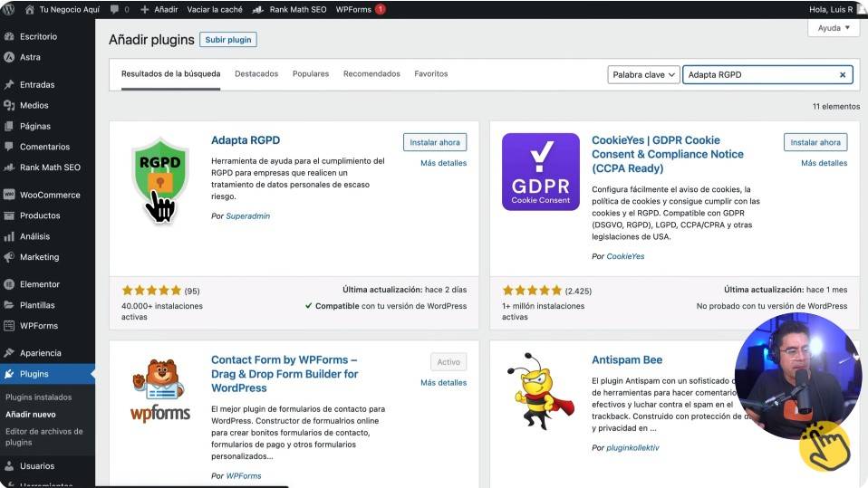Click the Apariencia brush icon
This screenshot has width=868, height=488.
(9, 353)
